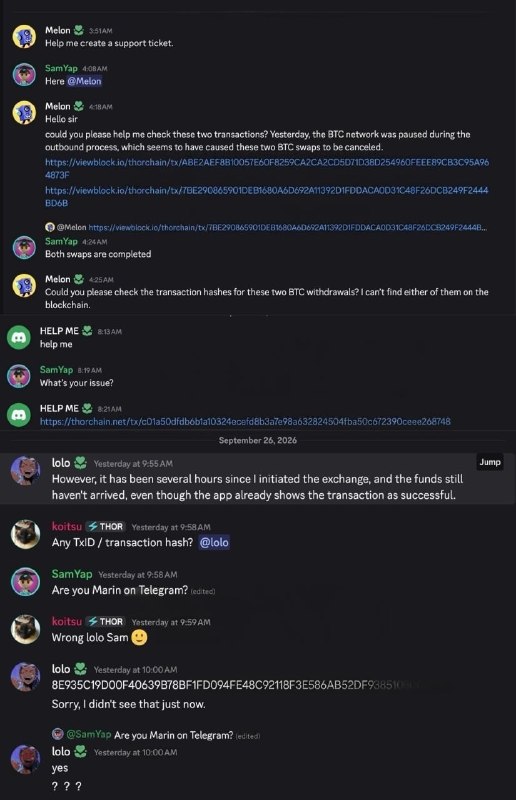
Task: Open the viewblock link ending in BD6B
Action: click(x=267, y=196)
